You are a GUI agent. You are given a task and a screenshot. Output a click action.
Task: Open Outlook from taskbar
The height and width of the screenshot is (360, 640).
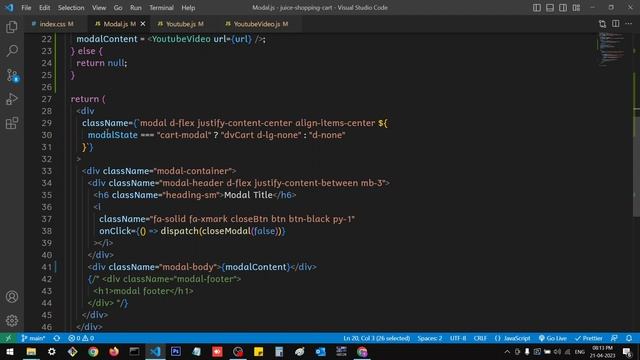320,352
